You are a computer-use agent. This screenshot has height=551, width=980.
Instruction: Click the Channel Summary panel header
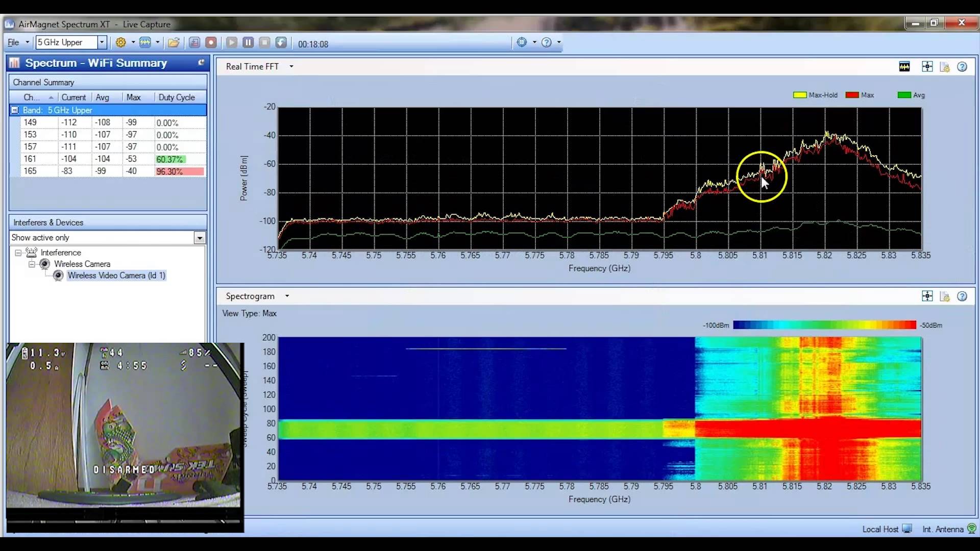point(108,82)
